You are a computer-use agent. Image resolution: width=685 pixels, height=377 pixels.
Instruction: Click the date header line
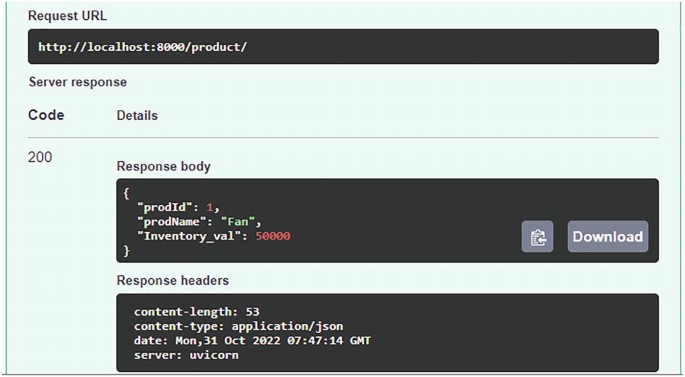(x=252, y=341)
